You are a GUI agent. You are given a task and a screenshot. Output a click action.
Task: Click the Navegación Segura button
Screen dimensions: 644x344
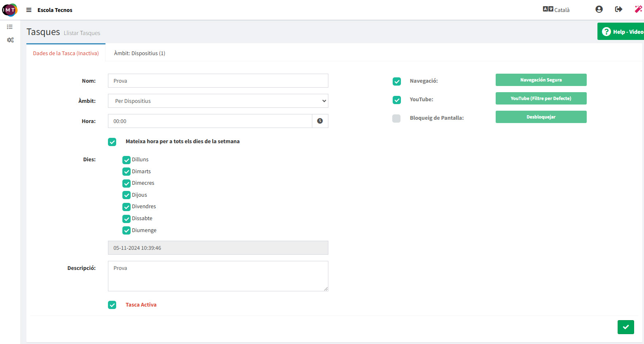coord(541,80)
